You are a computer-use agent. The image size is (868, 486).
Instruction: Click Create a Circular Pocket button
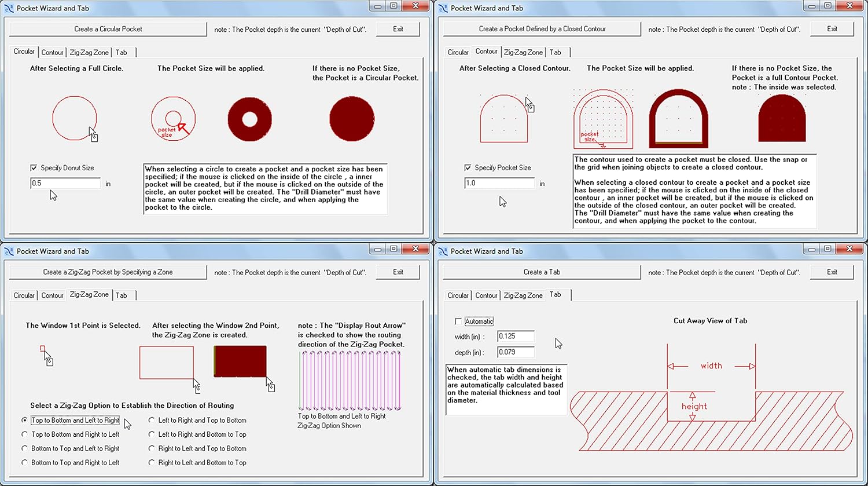pyautogui.click(x=108, y=29)
